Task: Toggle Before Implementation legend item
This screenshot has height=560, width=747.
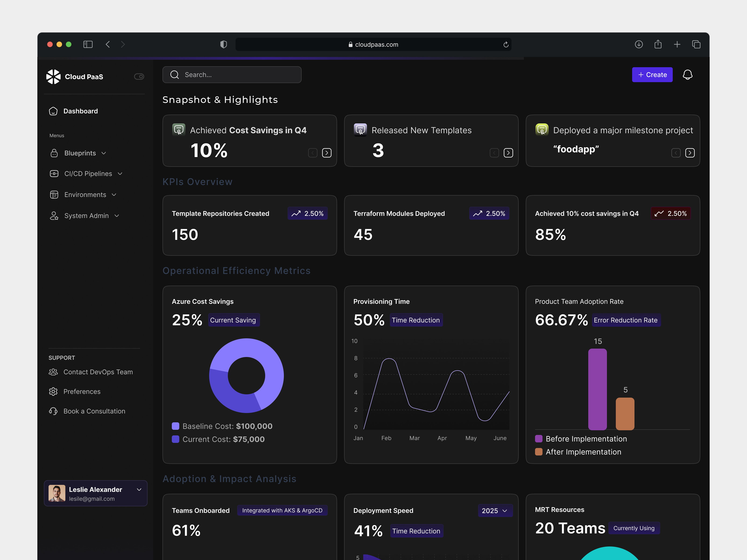Action: point(539,439)
